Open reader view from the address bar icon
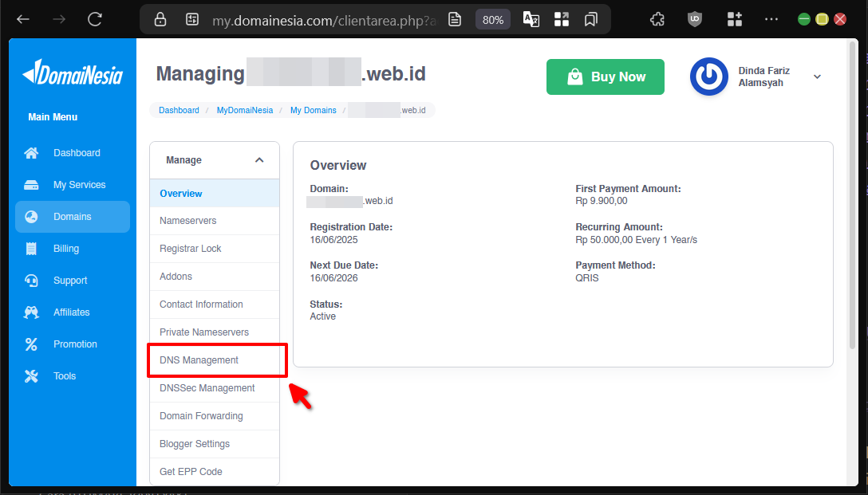 point(454,19)
